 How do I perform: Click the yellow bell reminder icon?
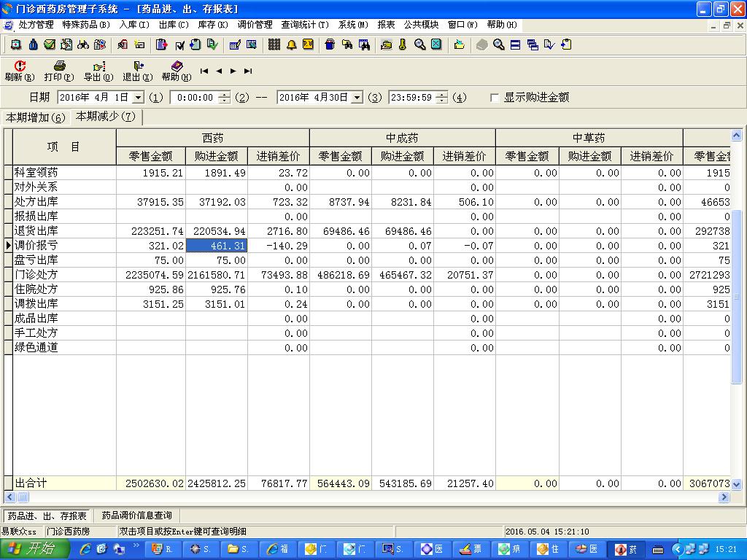click(291, 44)
